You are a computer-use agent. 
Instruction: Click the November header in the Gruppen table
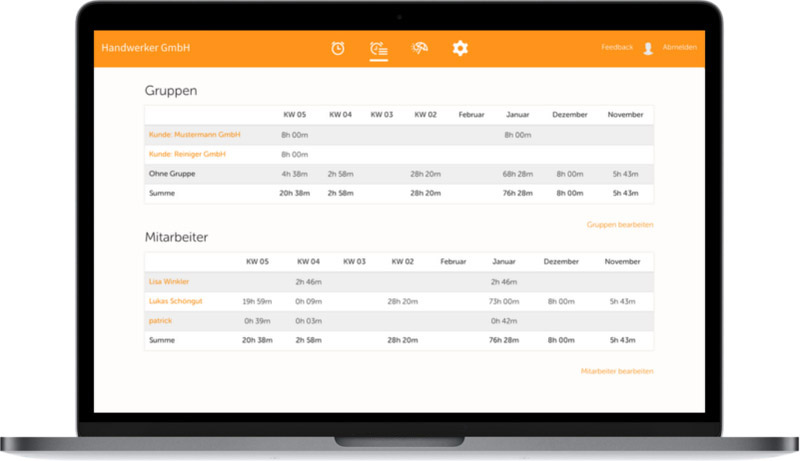click(x=625, y=114)
